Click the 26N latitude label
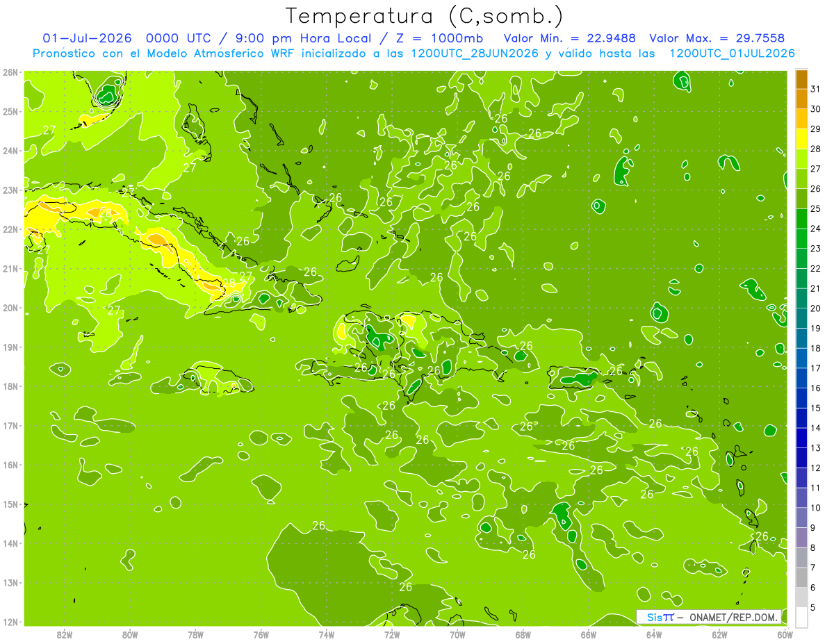Screen dimensions: 834x644 pos(10,72)
